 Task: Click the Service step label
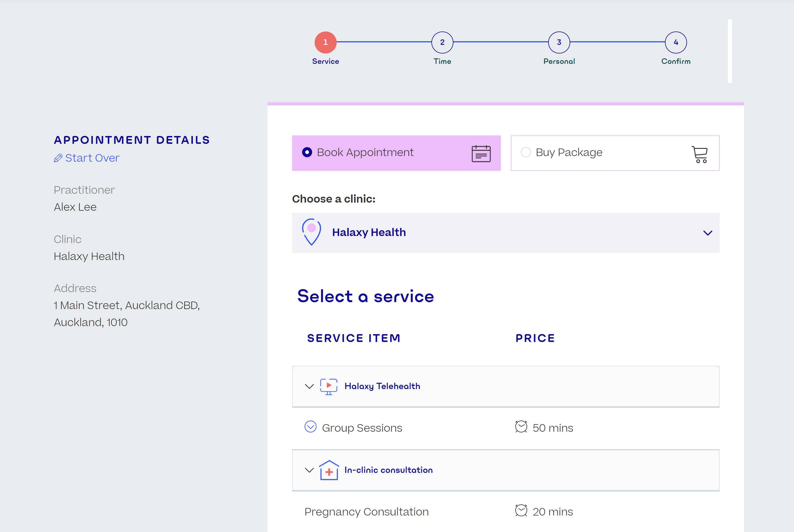(326, 61)
